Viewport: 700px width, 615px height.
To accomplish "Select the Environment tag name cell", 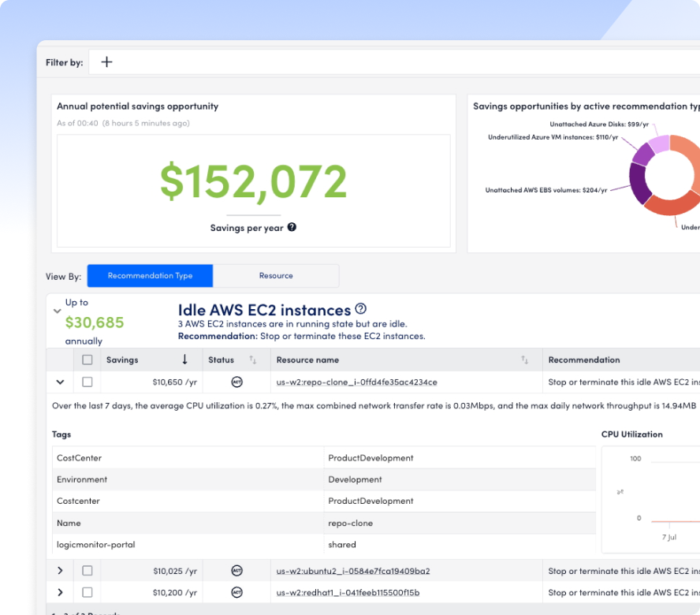I will tap(188, 479).
